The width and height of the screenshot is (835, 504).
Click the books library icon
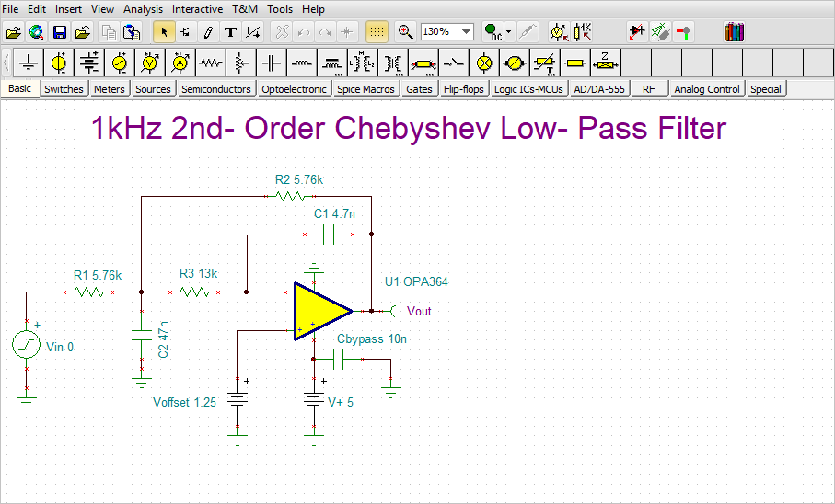click(734, 32)
